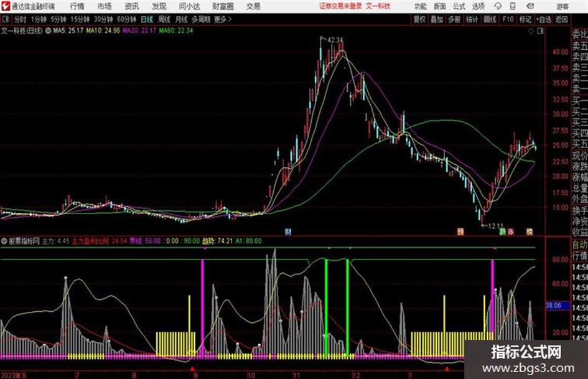Click the green 跌 marker on chart
The image size is (588, 379).
503,232
